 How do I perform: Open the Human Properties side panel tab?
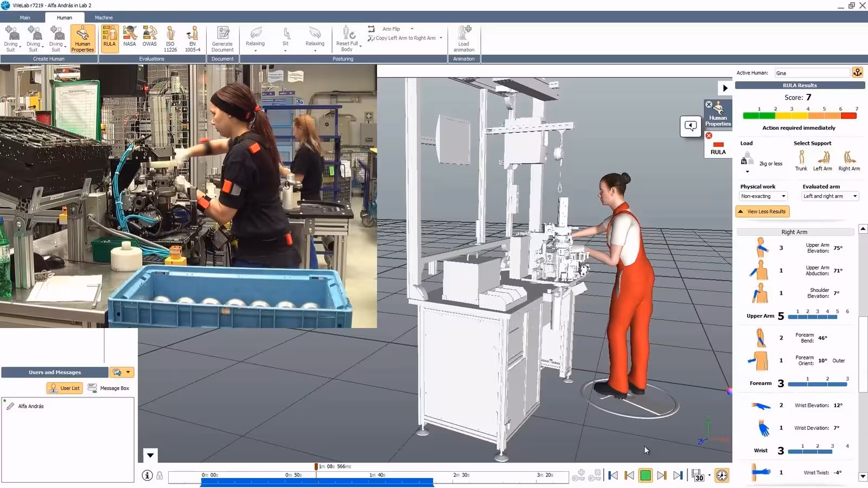tap(718, 115)
